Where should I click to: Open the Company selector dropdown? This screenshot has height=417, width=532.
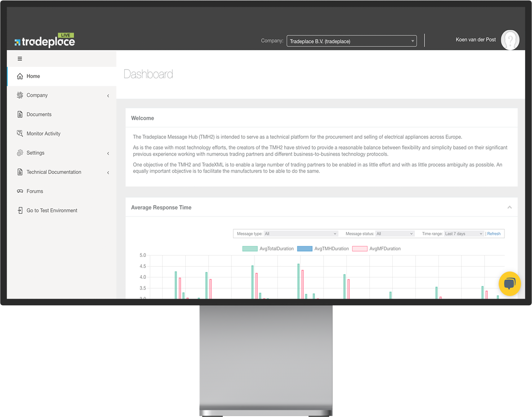[x=351, y=41]
